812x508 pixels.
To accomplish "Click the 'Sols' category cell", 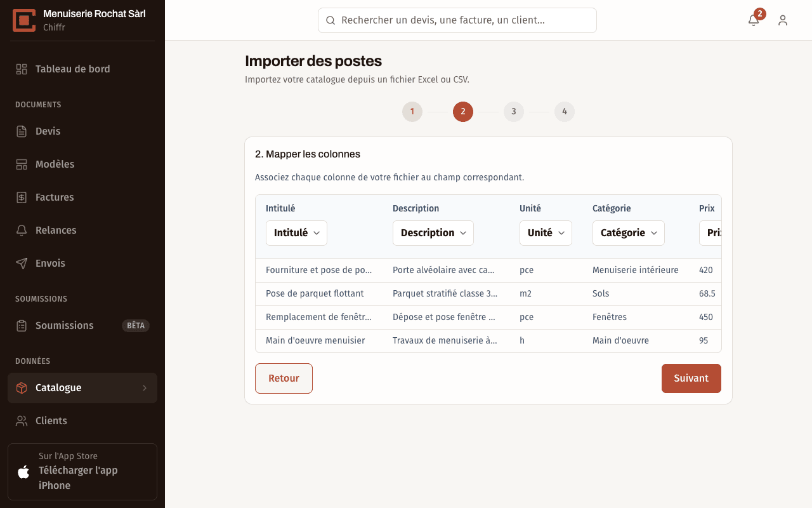I will [x=636, y=294].
